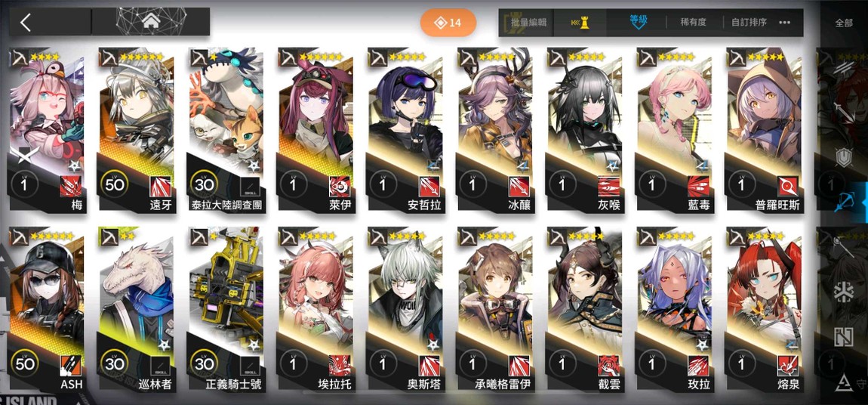Select the Vanguard class icon
The width and height of the screenshot is (868, 405).
coord(844,67)
